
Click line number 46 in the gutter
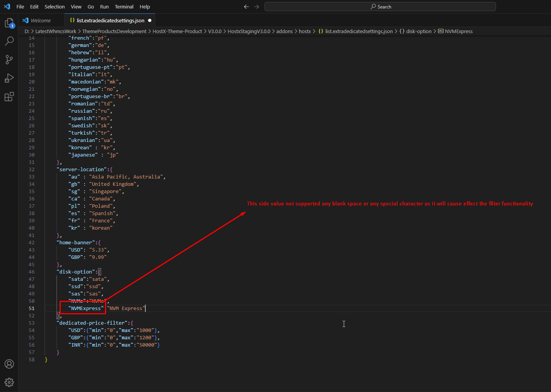tap(32, 272)
